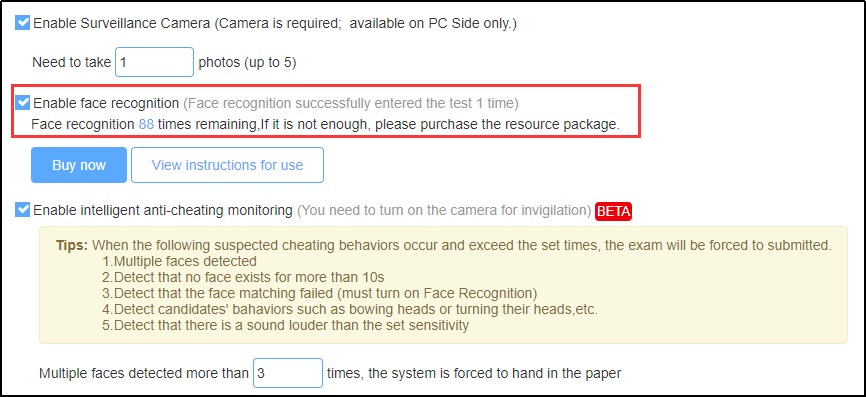This screenshot has width=866, height=397.
Task: Select tip 4 about bowing or turning heads
Action: pos(350,309)
